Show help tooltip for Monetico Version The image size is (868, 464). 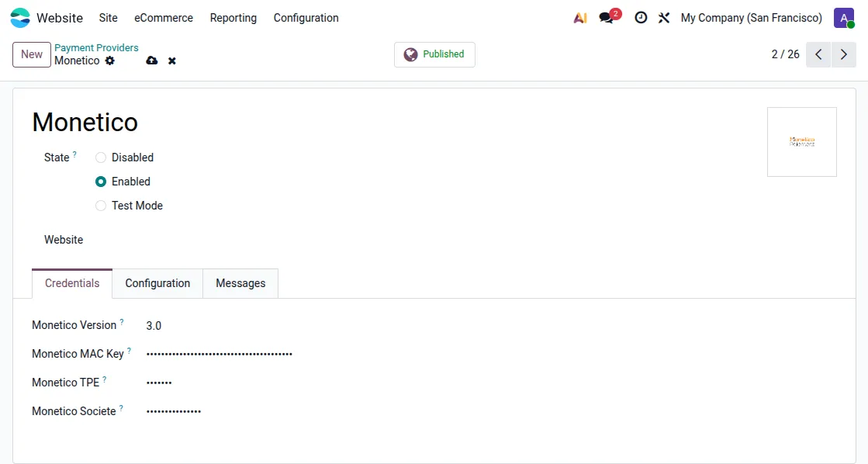click(122, 322)
